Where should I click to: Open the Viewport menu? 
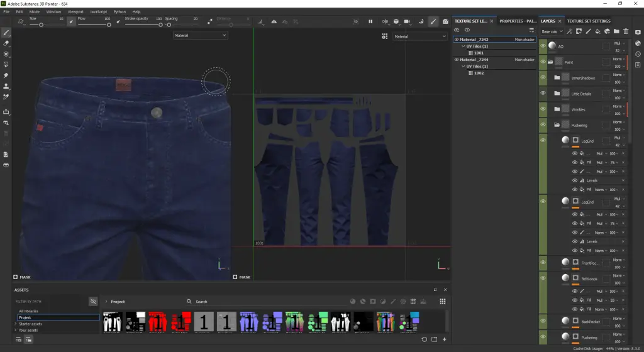(75, 12)
